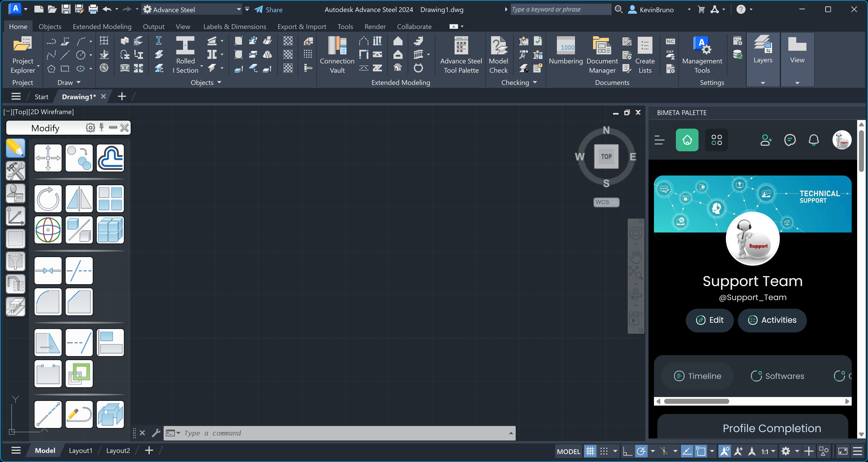Click the keyword search field

[x=561, y=10]
